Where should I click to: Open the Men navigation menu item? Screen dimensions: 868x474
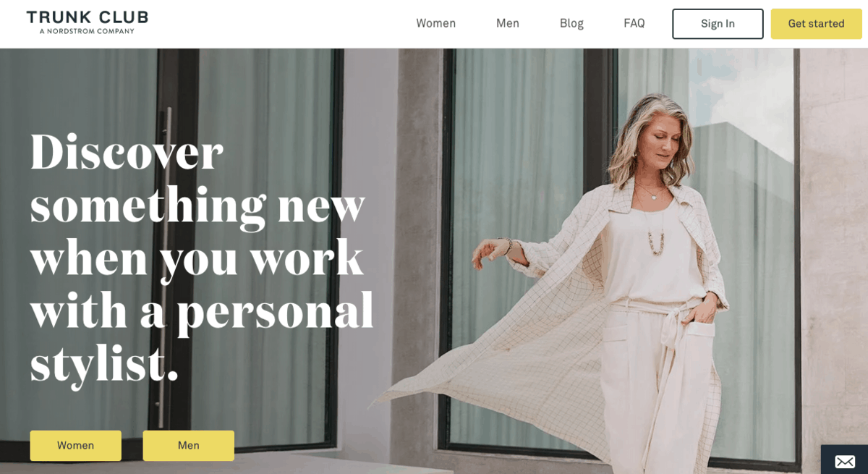pos(507,23)
